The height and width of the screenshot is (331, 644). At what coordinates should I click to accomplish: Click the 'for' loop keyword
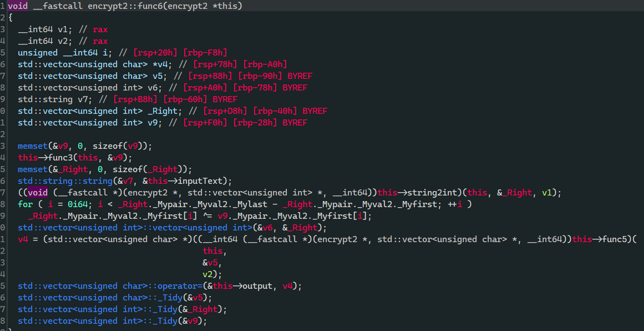24,204
